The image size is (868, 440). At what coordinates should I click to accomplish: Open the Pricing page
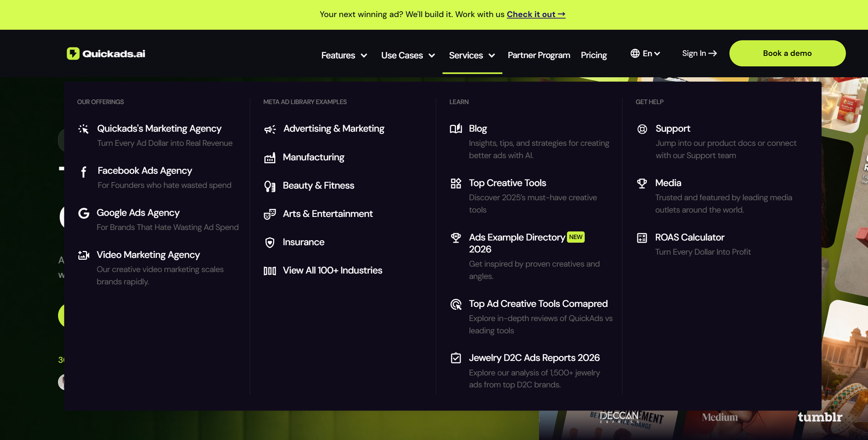click(x=594, y=55)
